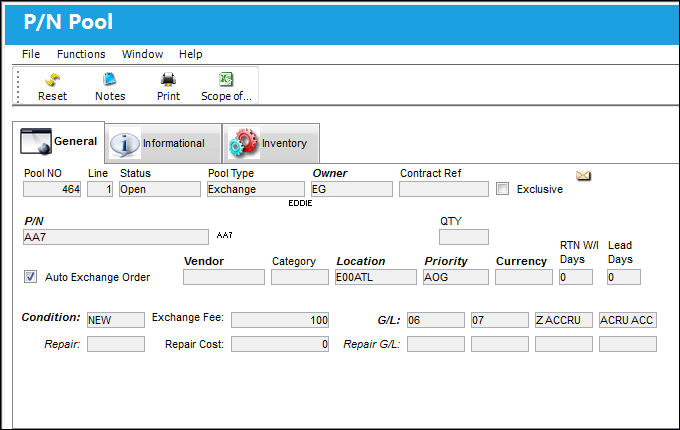This screenshot has width=680, height=430.
Task: Click the Exchange Fee field
Action: (x=280, y=320)
